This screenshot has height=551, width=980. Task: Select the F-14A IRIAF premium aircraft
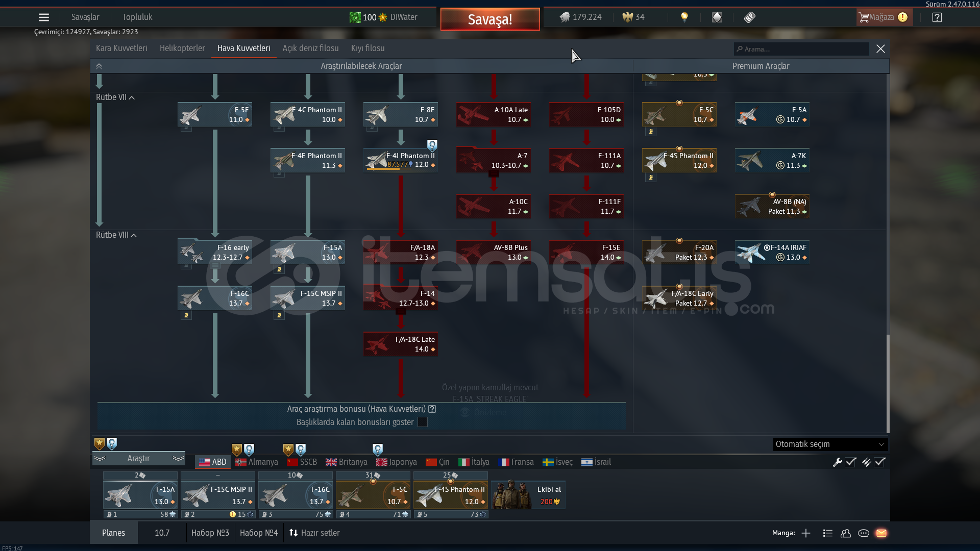(x=772, y=252)
